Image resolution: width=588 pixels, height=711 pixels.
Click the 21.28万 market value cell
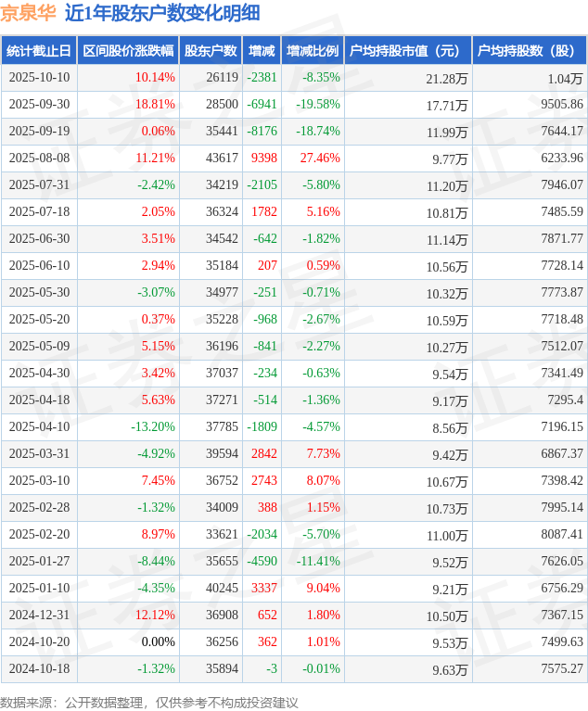(x=447, y=79)
